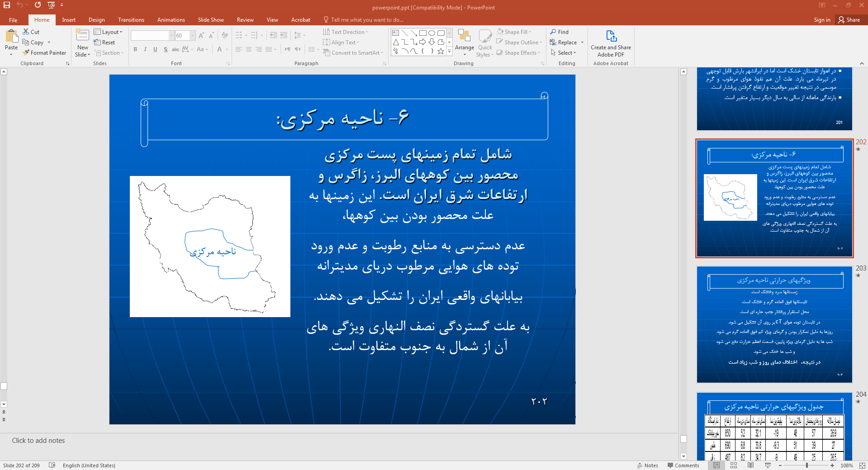Toggle text Shadow formatting

coord(166,49)
